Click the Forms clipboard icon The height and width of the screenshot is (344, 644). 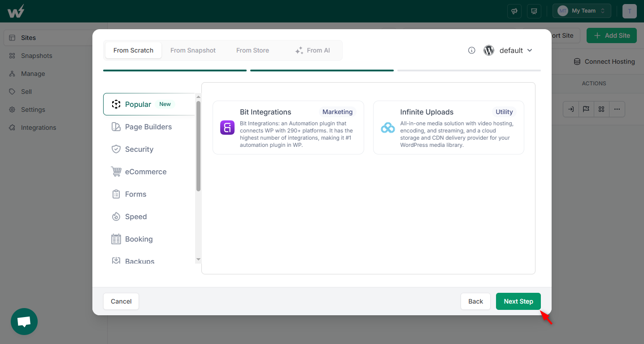tap(116, 194)
